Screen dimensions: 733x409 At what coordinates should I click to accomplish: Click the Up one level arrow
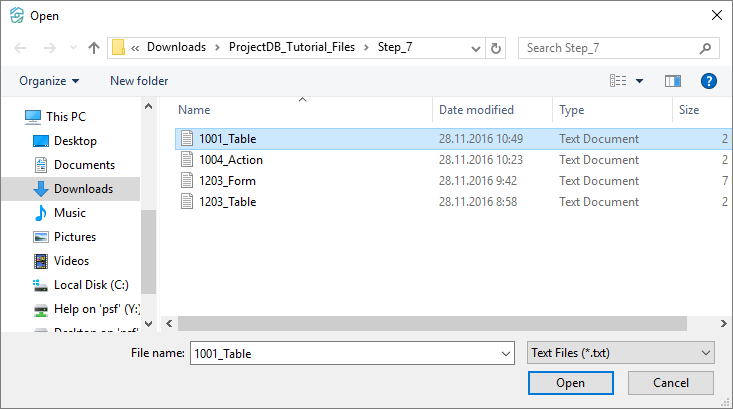pyautogui.click(x=94, y=47)
